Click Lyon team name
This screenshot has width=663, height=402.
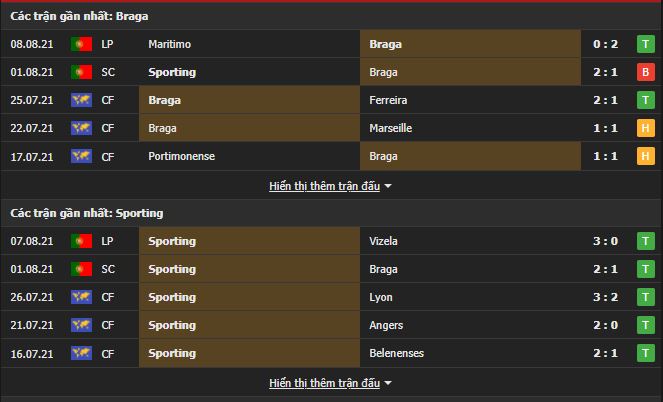coord(381,297)
